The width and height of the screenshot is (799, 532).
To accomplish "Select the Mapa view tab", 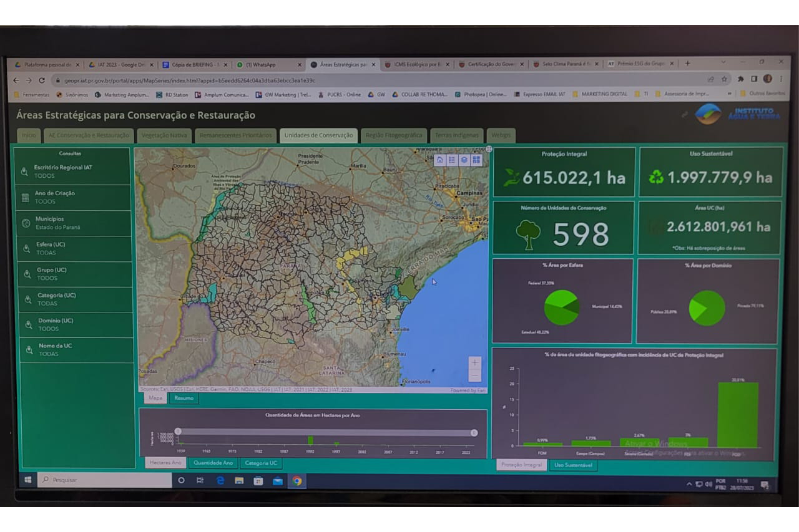I will pyautogui.click(x=155, y=398).
